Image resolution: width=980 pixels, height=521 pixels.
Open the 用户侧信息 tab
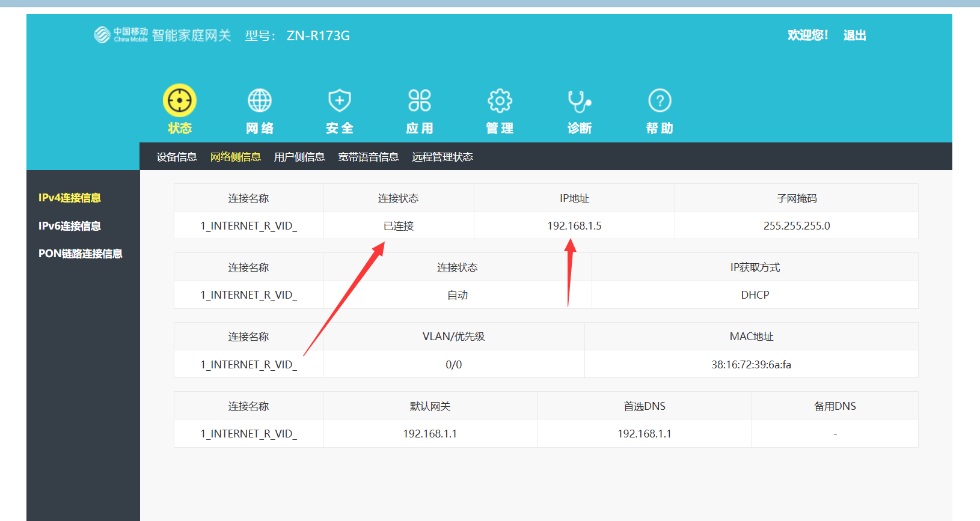(299, 157)
